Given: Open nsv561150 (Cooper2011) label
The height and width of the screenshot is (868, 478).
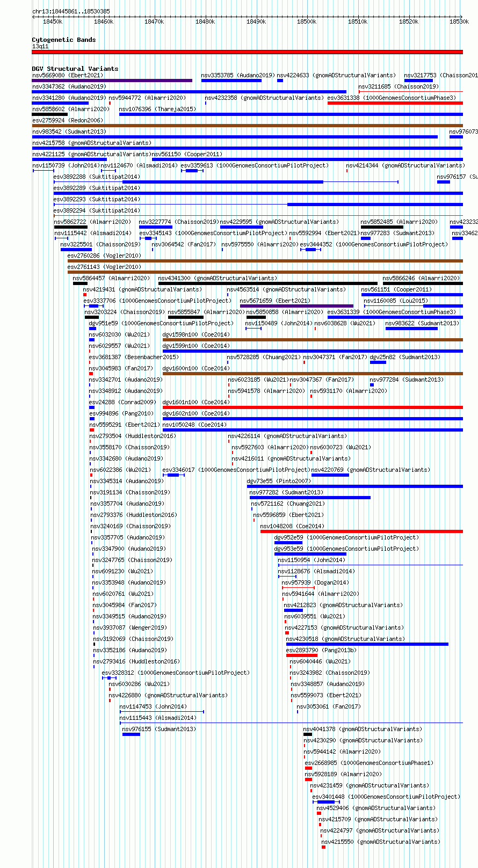Looking at the screenshot, I should click(x=186, y=154).
